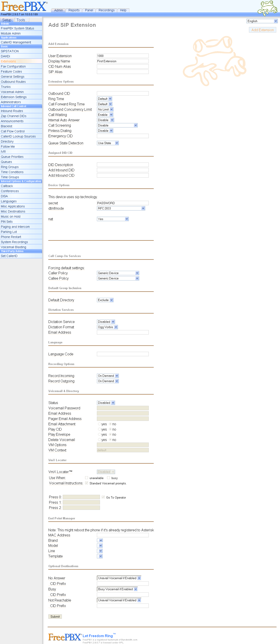Open the Ring Time dropdown
Screen dimensions: 280x644
pyautogui.click(x=104, y=99)
